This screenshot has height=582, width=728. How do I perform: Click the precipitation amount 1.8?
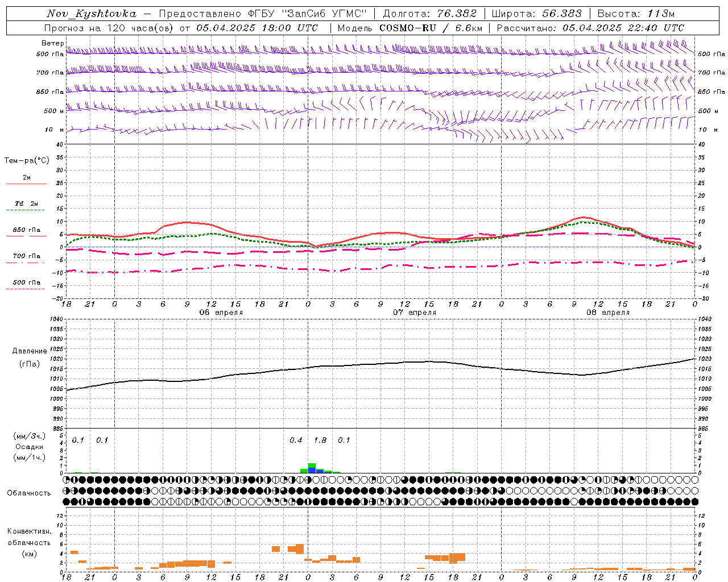coord(320,440)
